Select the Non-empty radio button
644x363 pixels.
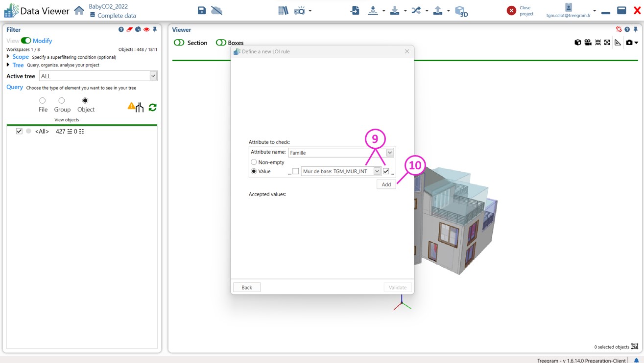click(x=254, y=162)
